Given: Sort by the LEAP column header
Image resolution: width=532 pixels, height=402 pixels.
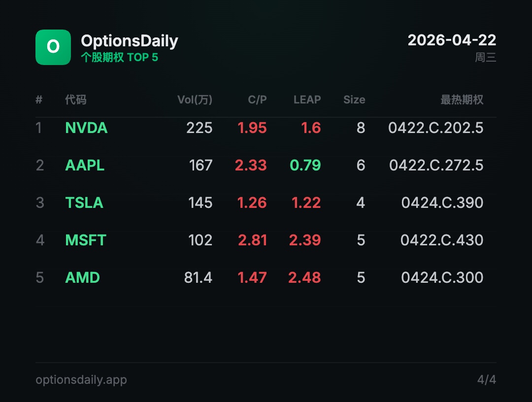Looking at the screenshot, I should click(307, 100).
